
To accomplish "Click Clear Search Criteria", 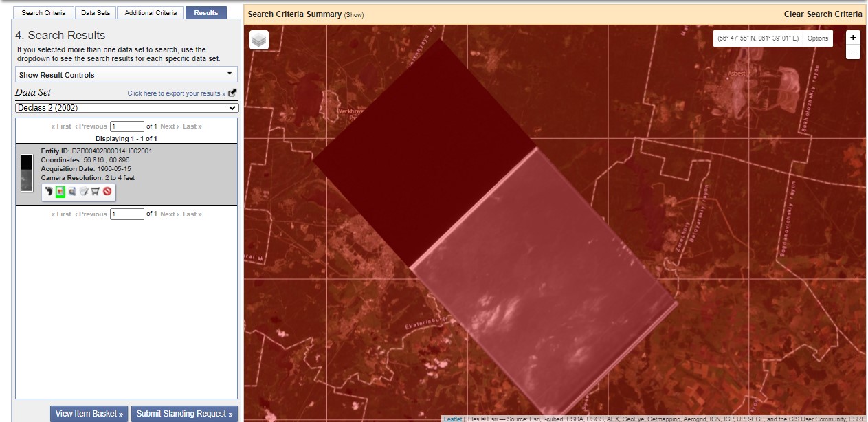I will 823,14.
